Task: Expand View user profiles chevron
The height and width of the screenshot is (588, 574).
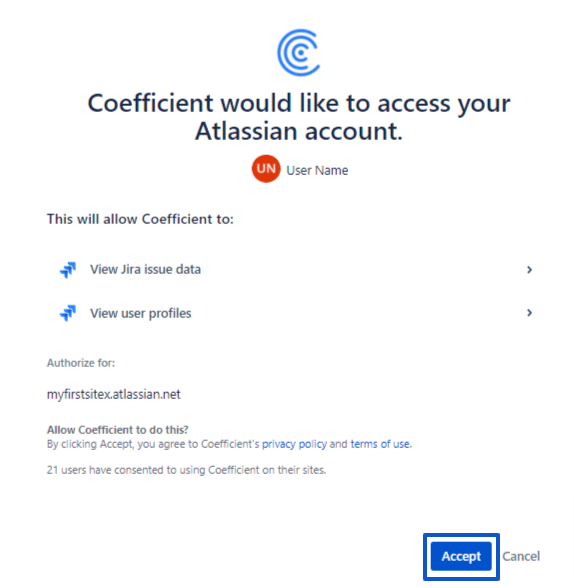Action: [529, 313]
